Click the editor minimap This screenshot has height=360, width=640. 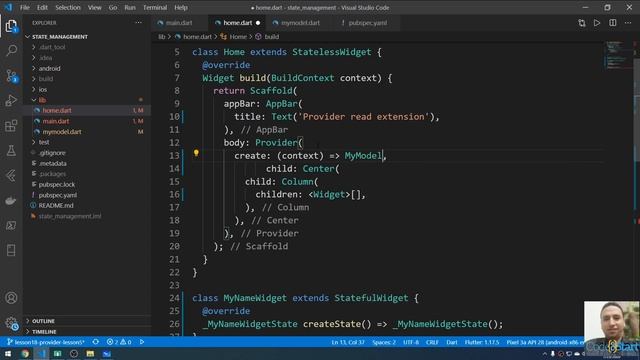pos(618,55)
